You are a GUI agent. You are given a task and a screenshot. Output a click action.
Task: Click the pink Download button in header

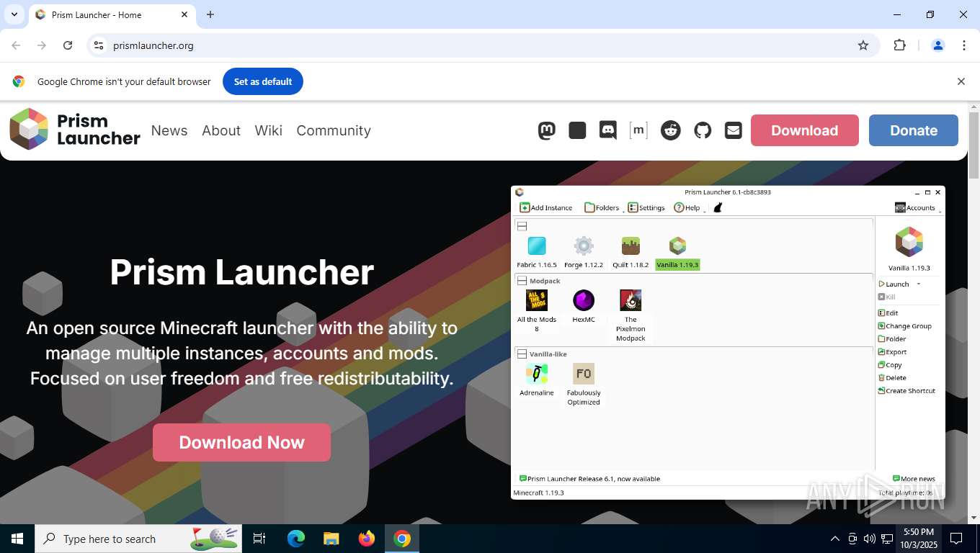point(805,130)
